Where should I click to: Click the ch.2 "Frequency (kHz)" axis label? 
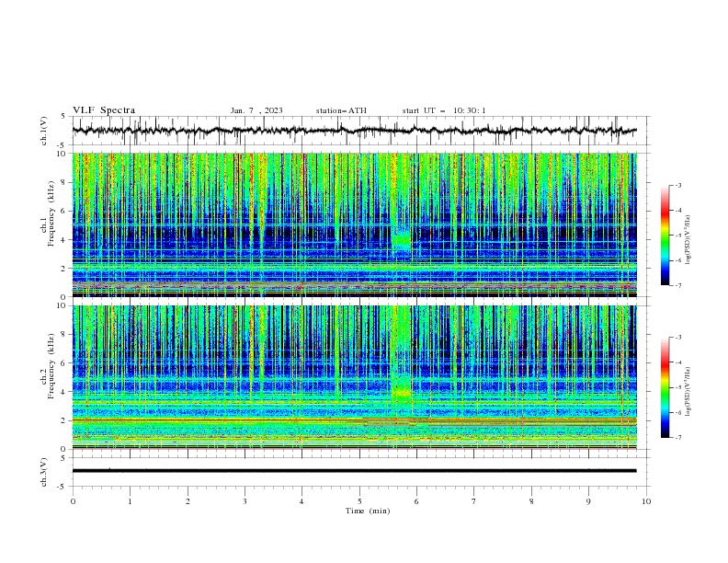click(51, 365)
